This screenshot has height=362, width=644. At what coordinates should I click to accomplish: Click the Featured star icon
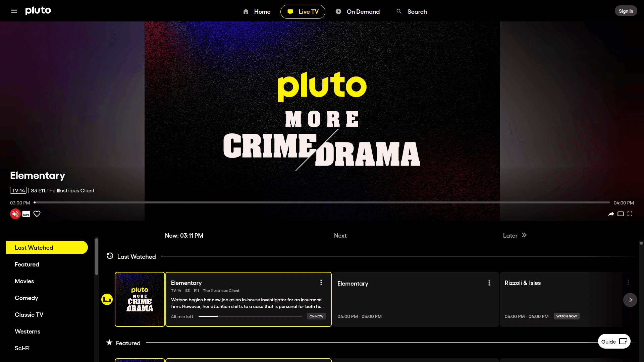[109, 343]
